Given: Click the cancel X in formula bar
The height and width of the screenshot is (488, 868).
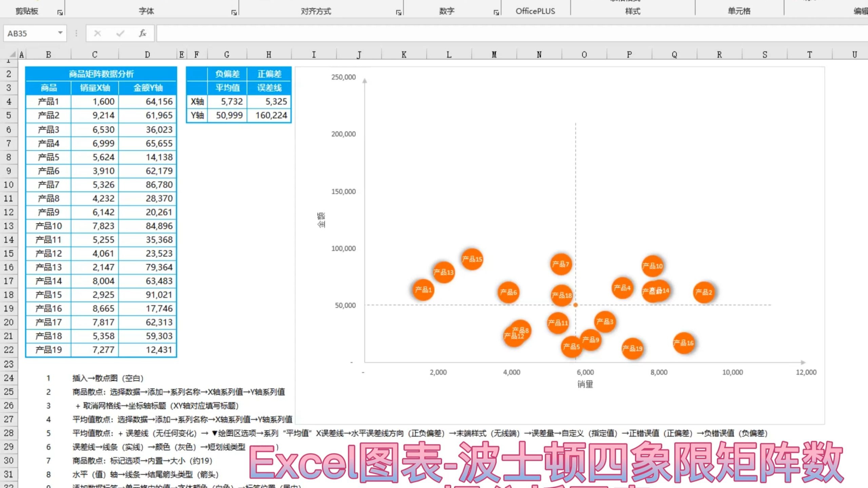Looking at the screenshot, I should (98, 33).
